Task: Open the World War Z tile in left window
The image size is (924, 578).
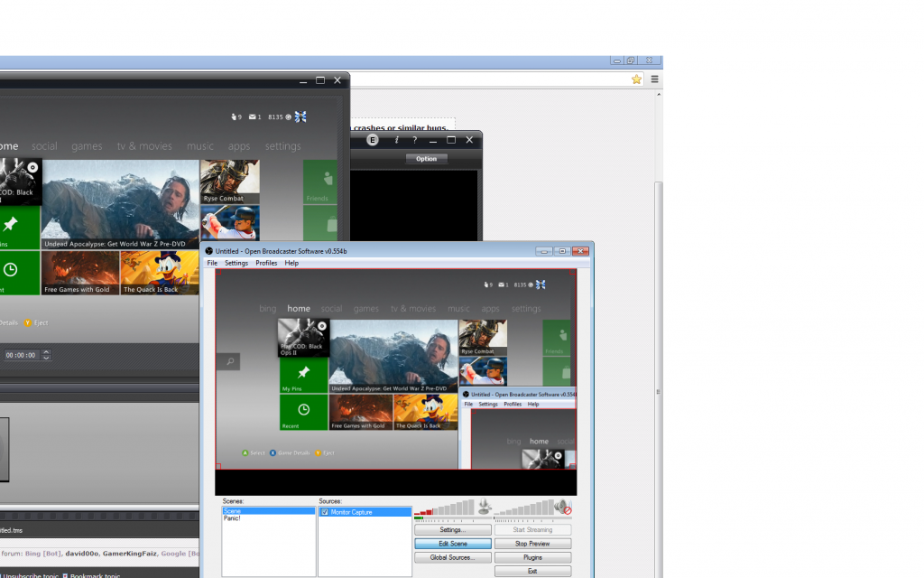Action: (120, 205)
